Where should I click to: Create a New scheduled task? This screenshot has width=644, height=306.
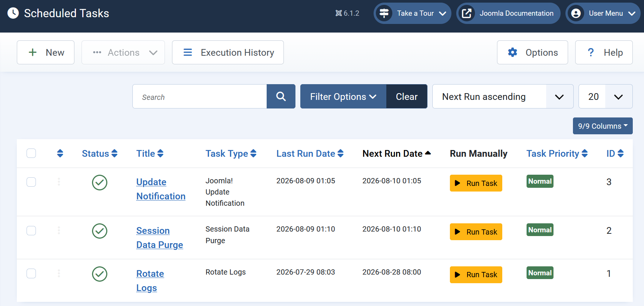tap(46, 52)
